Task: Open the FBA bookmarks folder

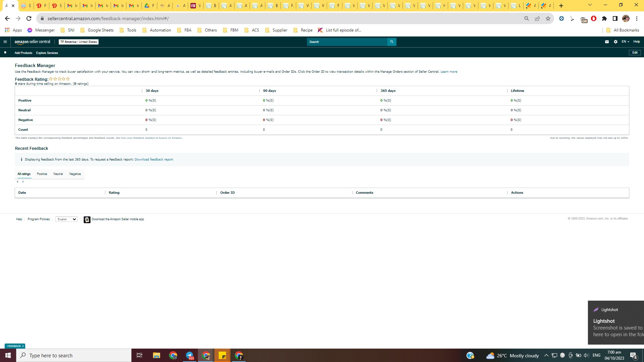Action: click(184, 30)
